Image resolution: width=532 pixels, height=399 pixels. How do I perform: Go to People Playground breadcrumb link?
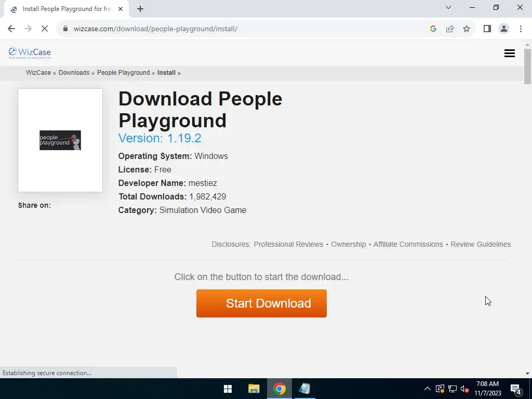[124, 73]
